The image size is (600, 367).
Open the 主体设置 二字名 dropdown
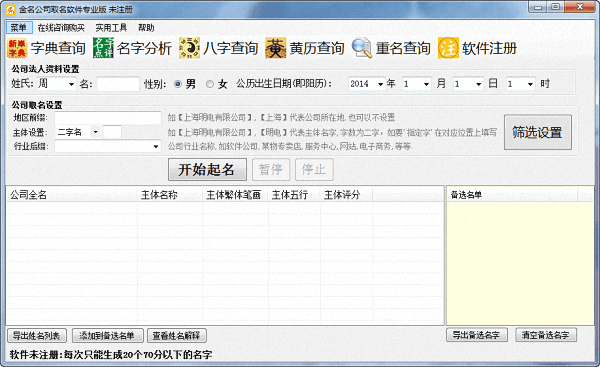pos(96,132)
